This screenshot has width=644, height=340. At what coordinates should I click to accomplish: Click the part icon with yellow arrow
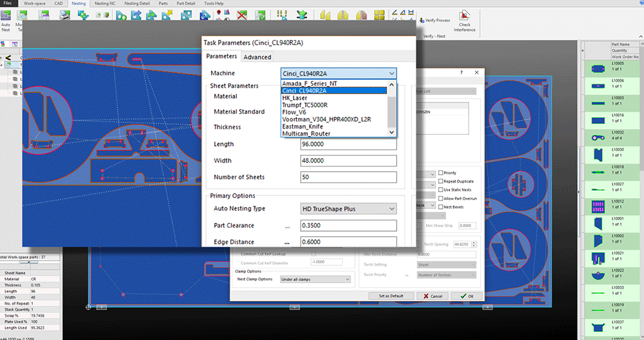pos(166,15)
